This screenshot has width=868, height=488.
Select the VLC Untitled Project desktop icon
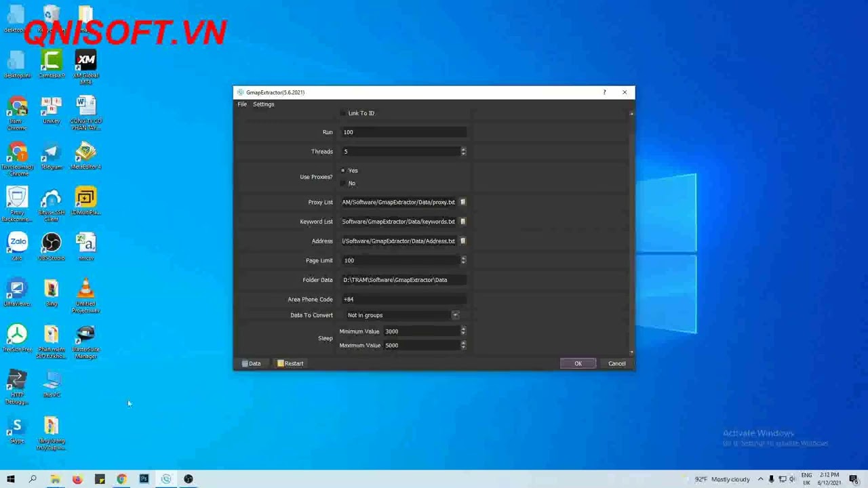pos(85,296)
